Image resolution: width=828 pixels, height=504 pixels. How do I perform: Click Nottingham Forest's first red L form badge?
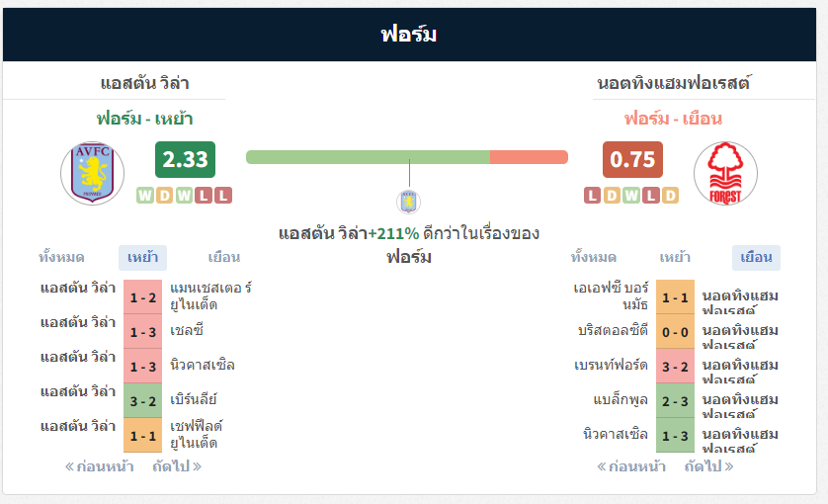coord(593,196)
